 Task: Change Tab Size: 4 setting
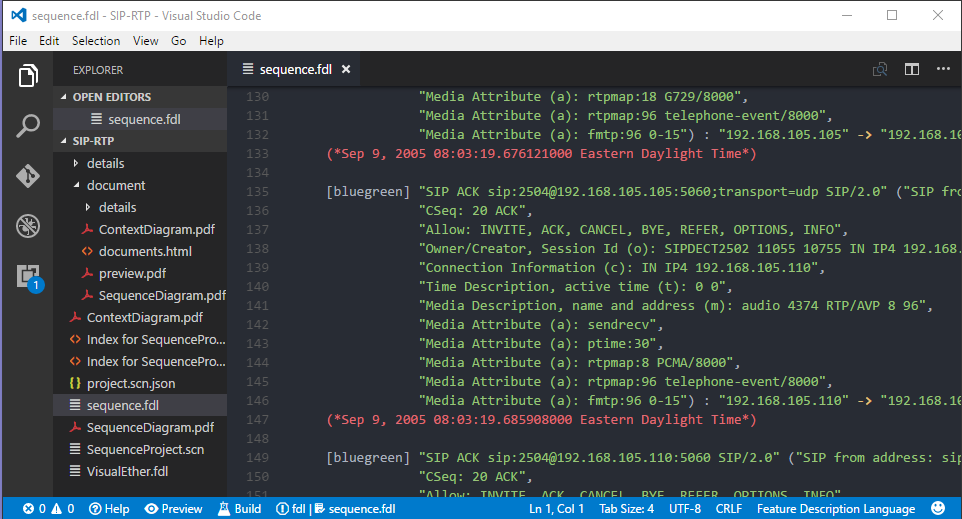(x=626, y=509)
